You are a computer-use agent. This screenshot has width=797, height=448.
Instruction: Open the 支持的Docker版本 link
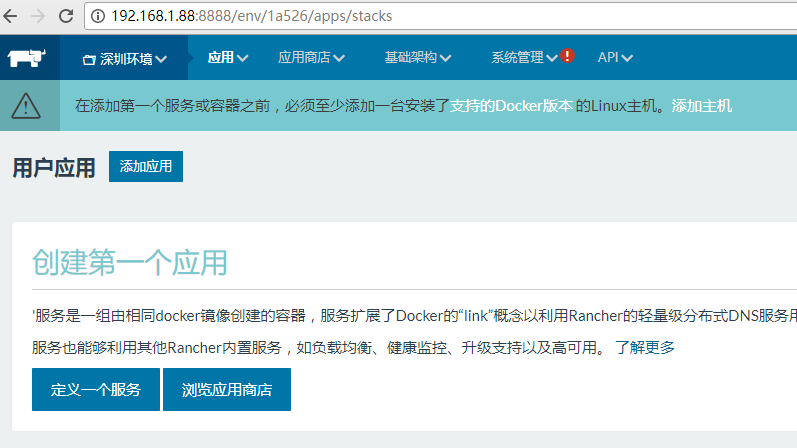tap(511, 106)
